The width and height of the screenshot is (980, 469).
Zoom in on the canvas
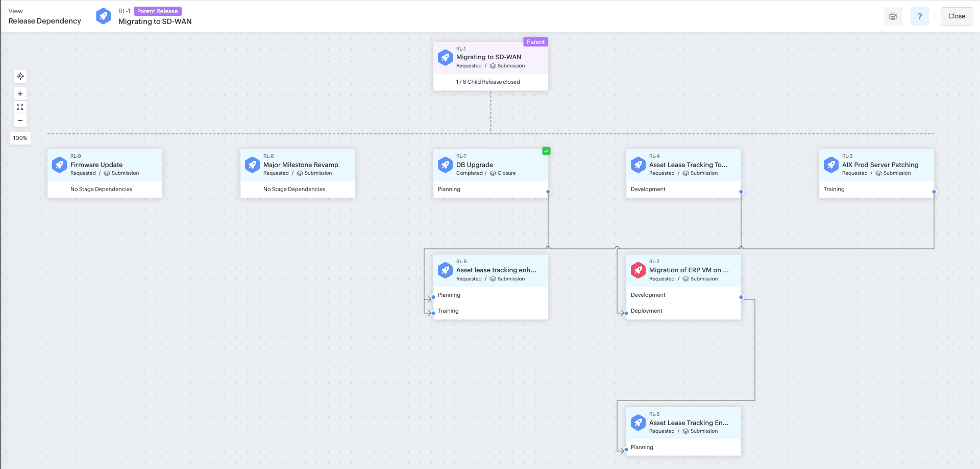pyautogui.click(x=20, y=93)
